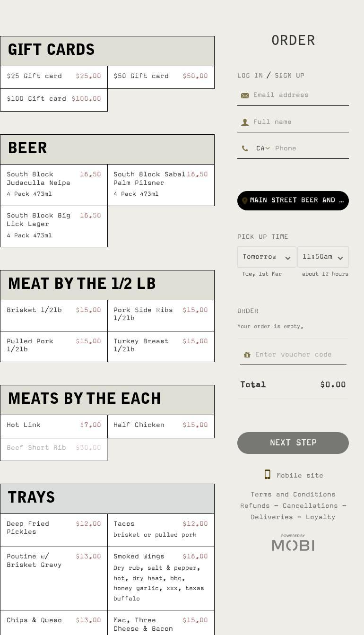The height and width of the screenshot is (635, 364).
Task: Add Brisket 1/2lb to order
Action: (54, 315)
